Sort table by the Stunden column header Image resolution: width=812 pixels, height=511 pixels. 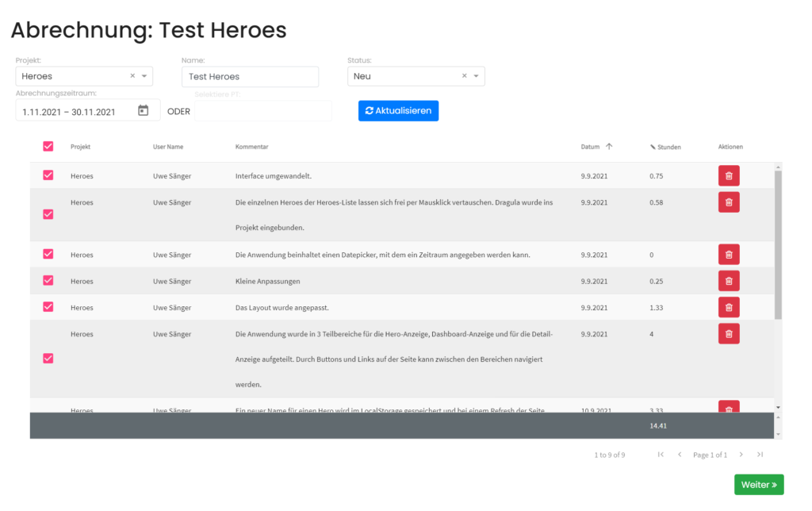coord(668,147)
